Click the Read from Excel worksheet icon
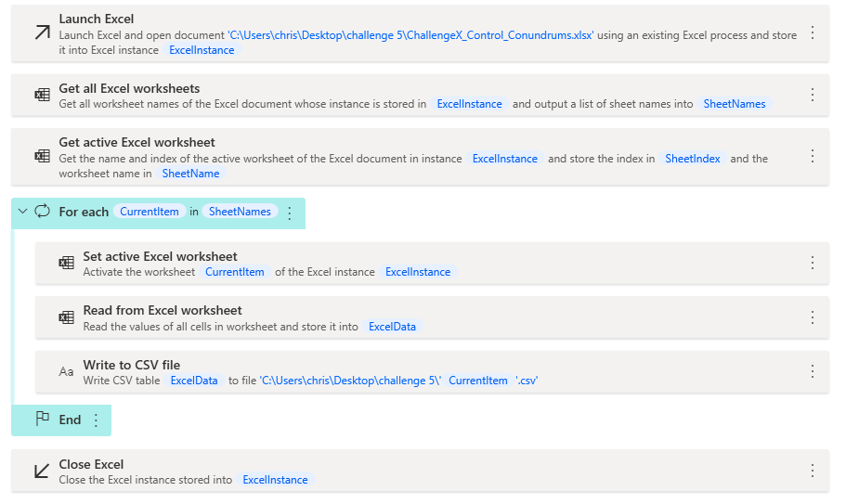Viewport: 846px width, 504px height. pos(66,317)
